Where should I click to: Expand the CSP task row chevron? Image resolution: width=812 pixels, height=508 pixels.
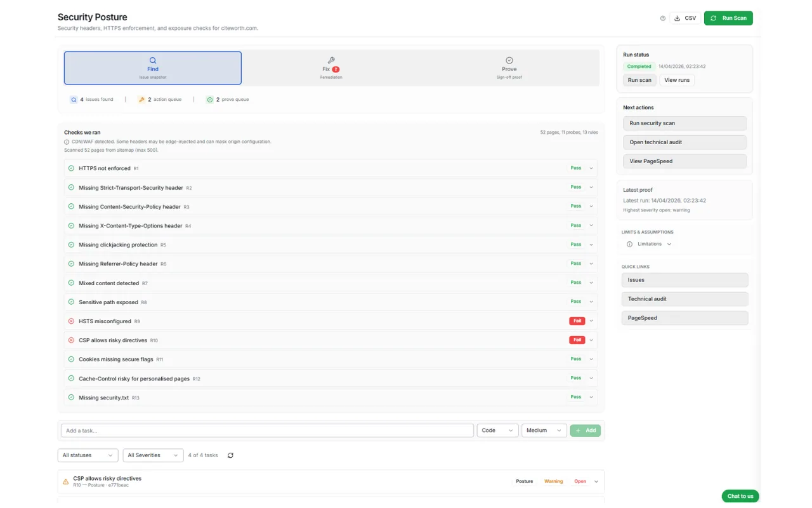pos(596,481)
